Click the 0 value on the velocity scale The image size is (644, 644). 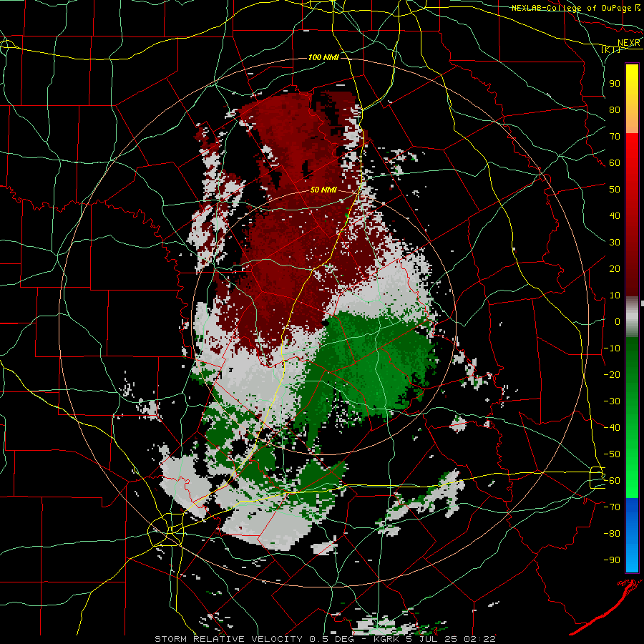click(x=618, y=321)
